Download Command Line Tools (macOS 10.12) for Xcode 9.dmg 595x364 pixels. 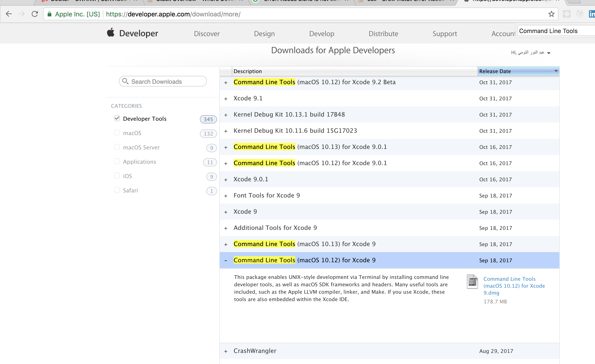tap(514, 286)
